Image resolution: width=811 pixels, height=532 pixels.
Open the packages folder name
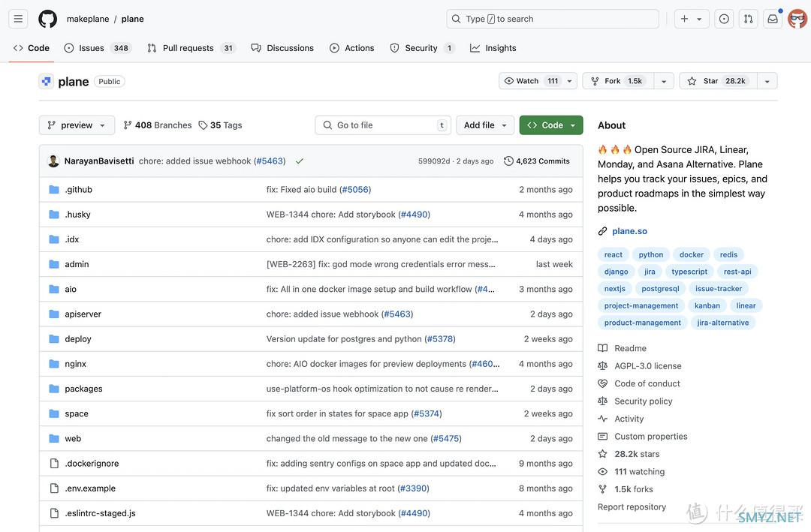pos(84,388)
